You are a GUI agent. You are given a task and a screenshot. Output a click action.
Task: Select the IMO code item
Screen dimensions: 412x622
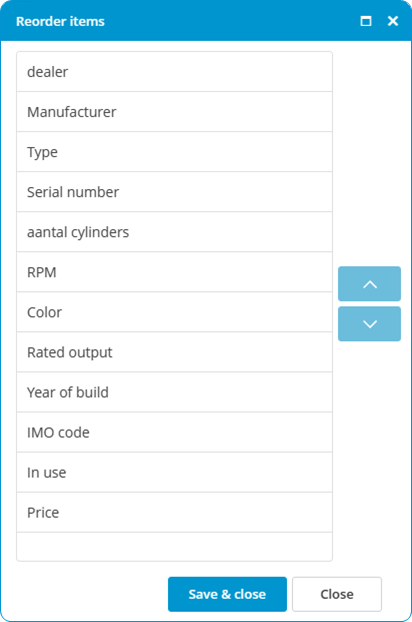click(174, 432)
